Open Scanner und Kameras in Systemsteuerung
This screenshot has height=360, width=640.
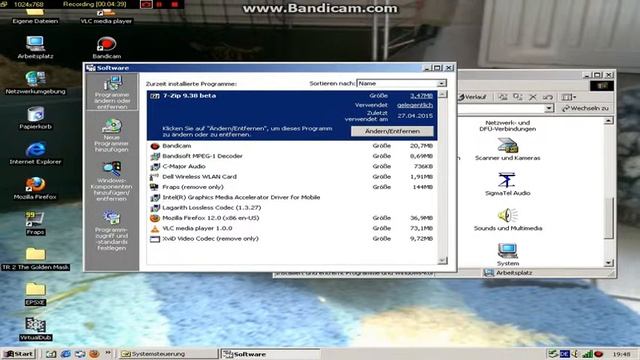coord(507,149)
